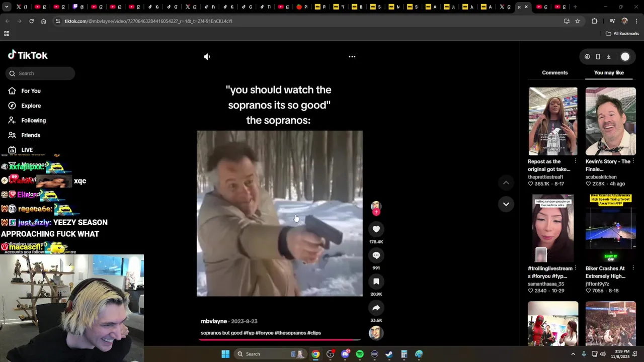Open a new Chrome tab with the plus button
644x362 pixels.
[x=575, y=7]
